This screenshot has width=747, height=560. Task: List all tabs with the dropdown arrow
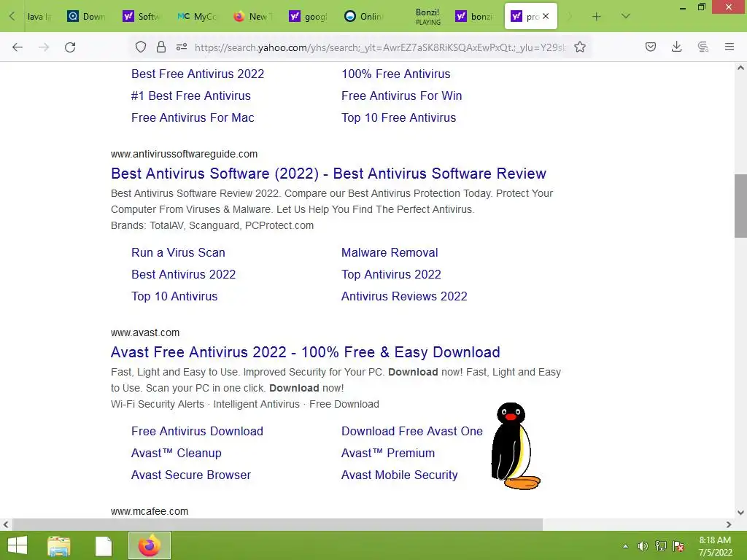coord(626,16)
